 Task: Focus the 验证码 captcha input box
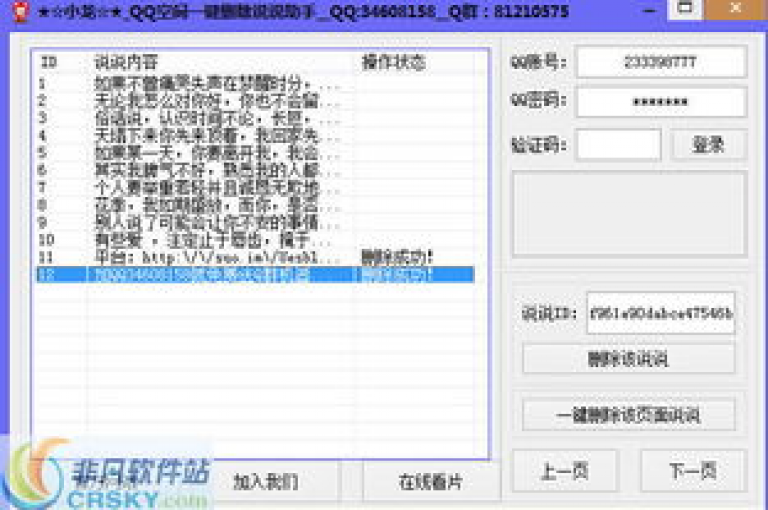coord(619,145)
